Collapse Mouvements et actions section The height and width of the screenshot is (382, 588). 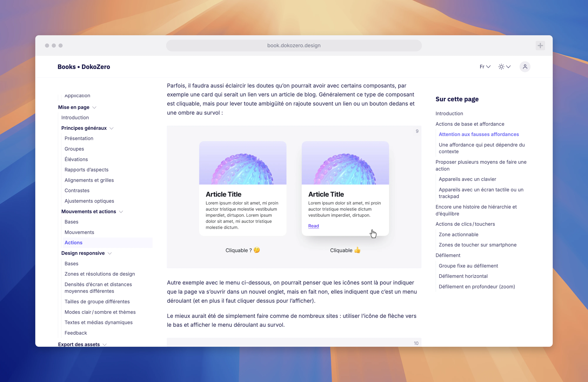pyautogui.click(x=121, y=212)
